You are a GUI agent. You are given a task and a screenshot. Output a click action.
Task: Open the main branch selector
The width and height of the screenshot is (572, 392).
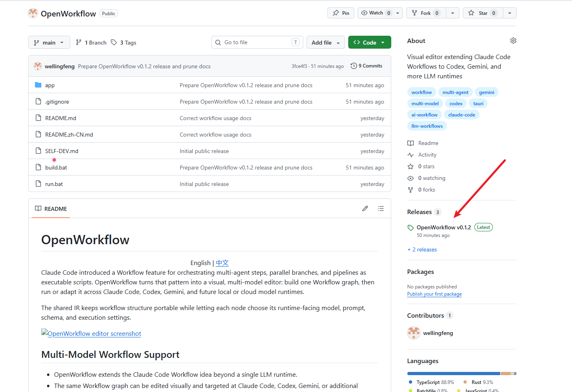(x=49, y=42)
